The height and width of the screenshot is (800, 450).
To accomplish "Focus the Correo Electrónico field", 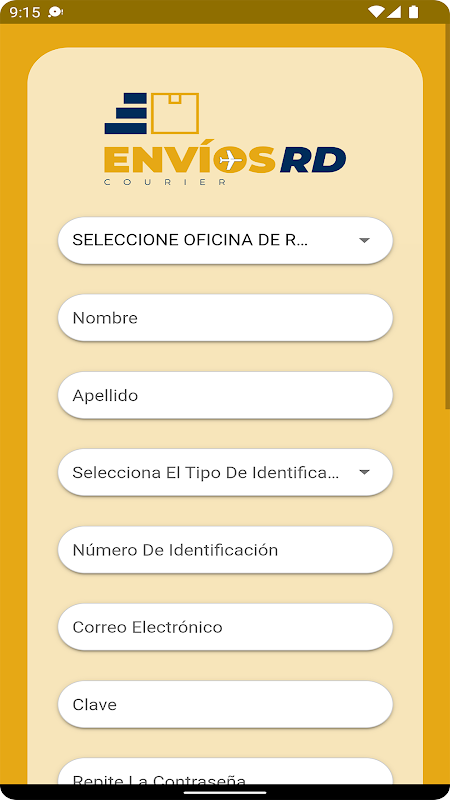I will (x=225, y=627).
